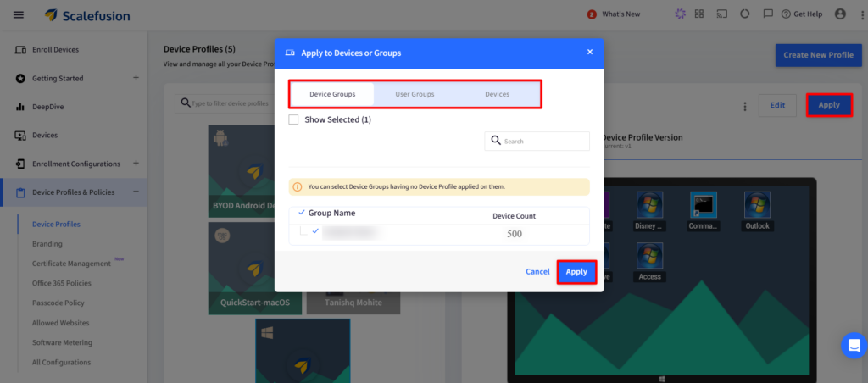Click the Enroll Devices sidebar icon
868x383 pixels.
pyautogui.click(x=20, y=50)
